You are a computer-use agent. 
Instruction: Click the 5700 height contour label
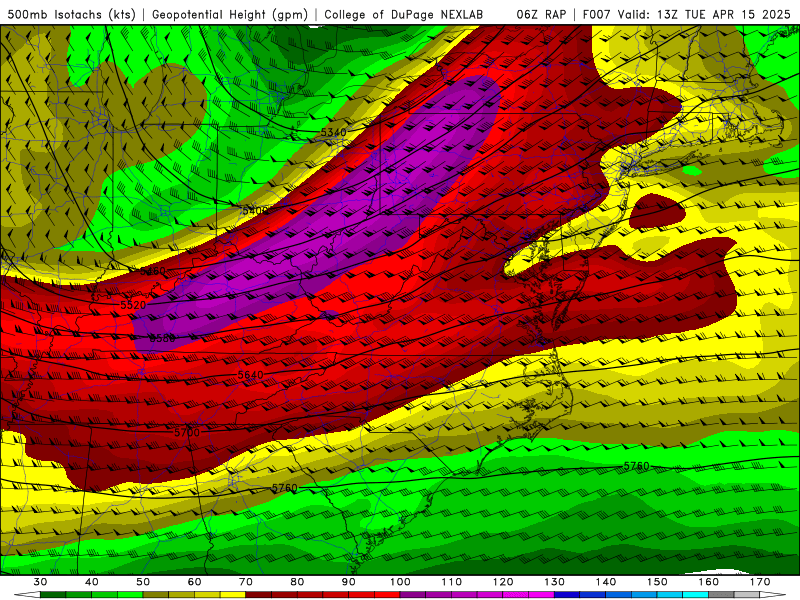(187, 433)
